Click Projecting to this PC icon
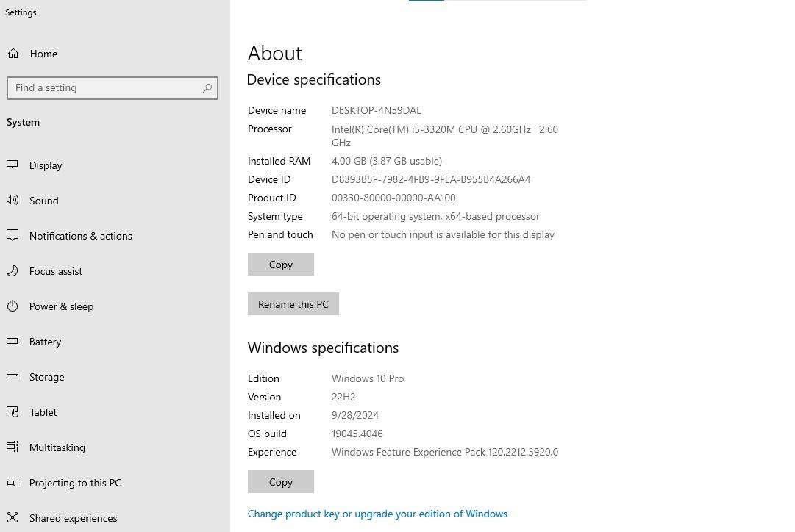This screenshot has height=532, width=795. coord(13,483)
